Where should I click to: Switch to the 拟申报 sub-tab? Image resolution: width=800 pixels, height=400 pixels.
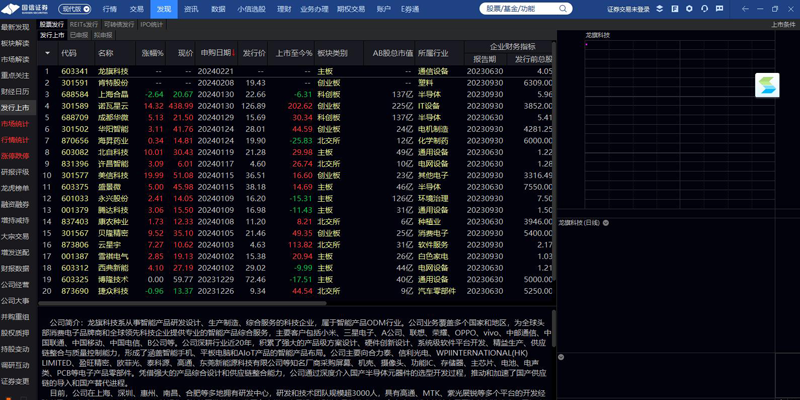104,35
